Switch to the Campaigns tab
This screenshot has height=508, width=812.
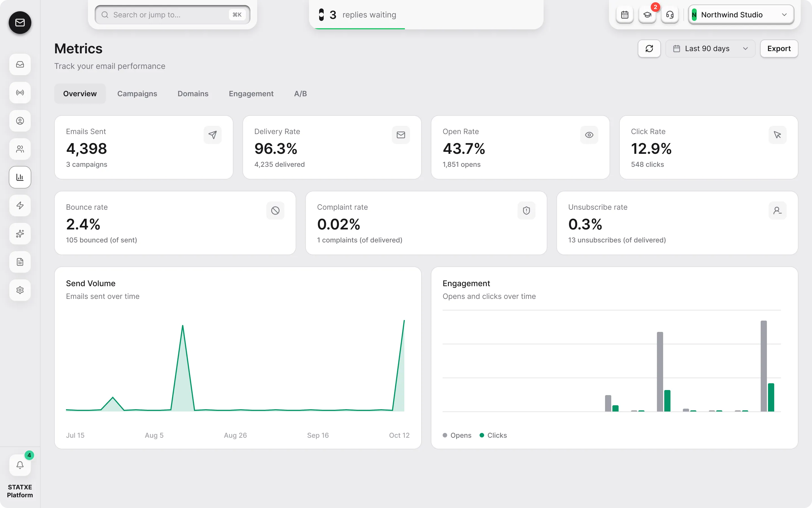(137, 94)
